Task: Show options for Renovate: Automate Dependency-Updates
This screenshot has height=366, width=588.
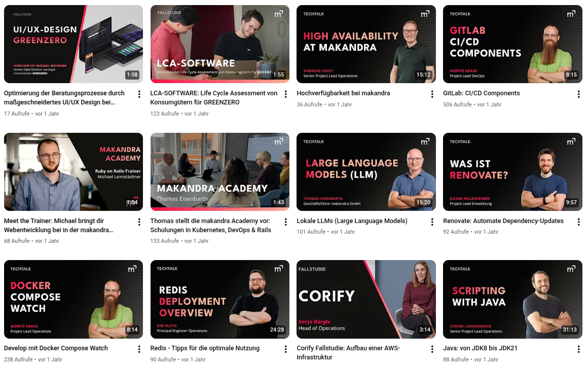Action: coord(578,222)
